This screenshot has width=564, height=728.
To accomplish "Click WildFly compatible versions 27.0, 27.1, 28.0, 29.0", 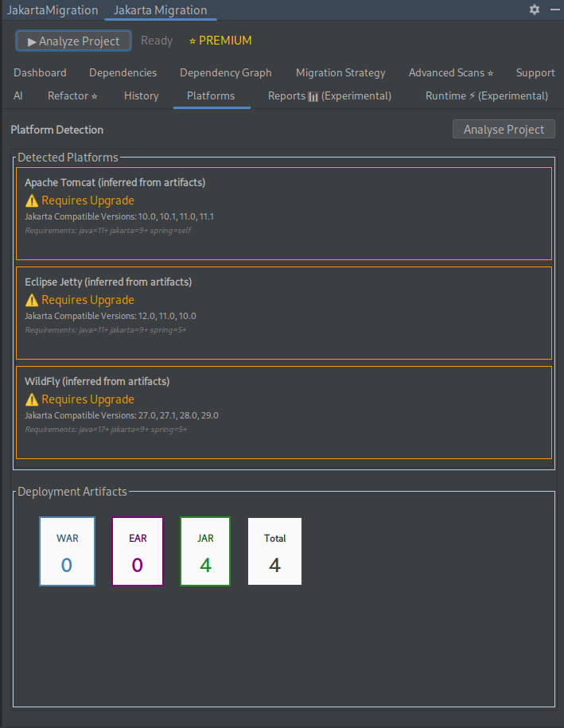I will tap(122, 415).
